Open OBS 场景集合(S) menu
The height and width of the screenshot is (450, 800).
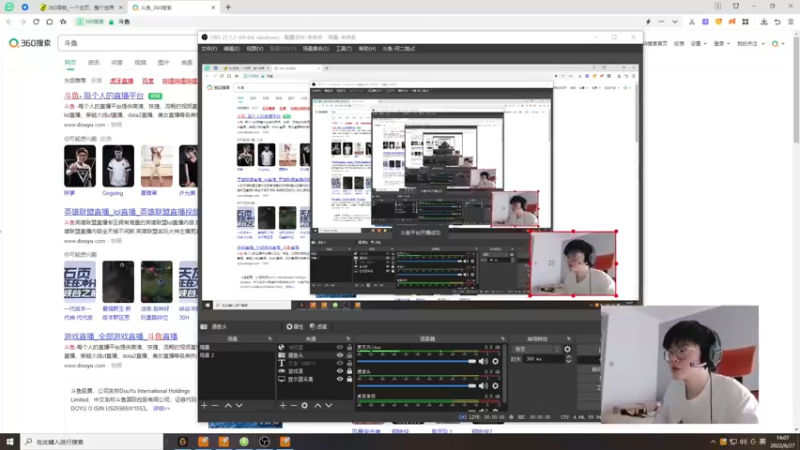(316, 48)
